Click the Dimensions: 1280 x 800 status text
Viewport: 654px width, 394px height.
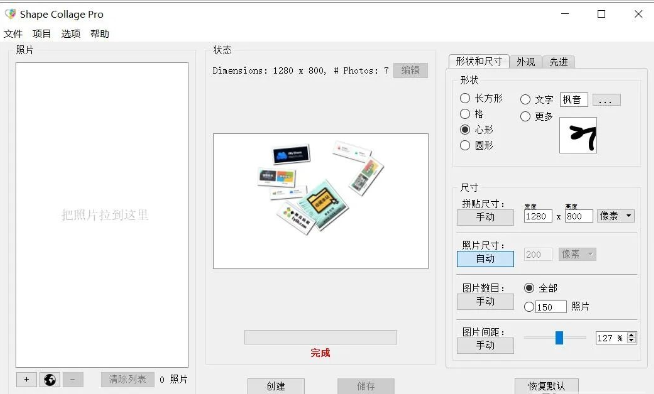coord(300,70)
